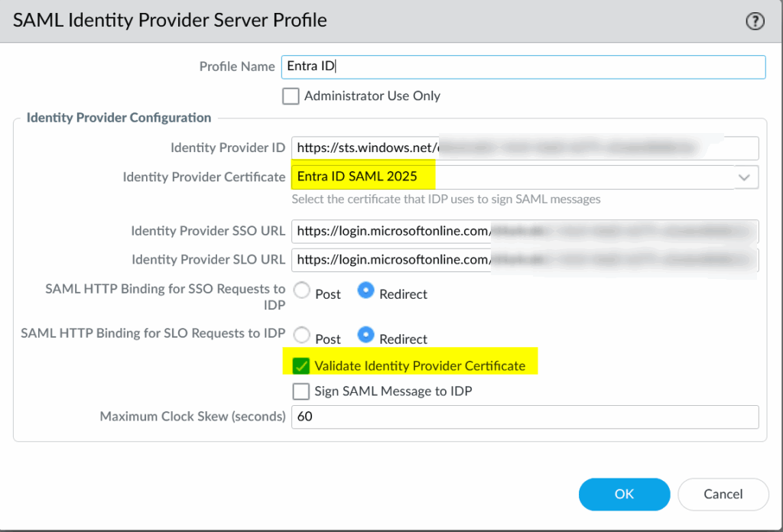Enable Sign SAML Message to IDP

(x=301, y=391)
